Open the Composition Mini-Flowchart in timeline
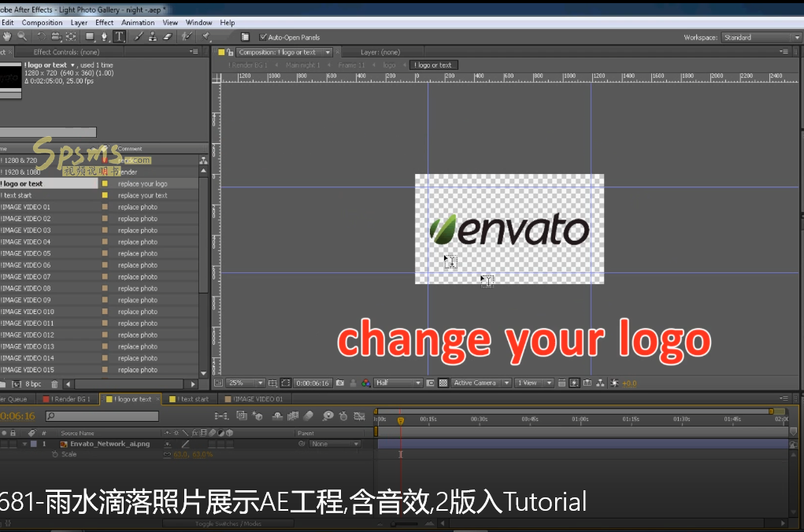Screen dimensions: 804x532 [221, 416]
